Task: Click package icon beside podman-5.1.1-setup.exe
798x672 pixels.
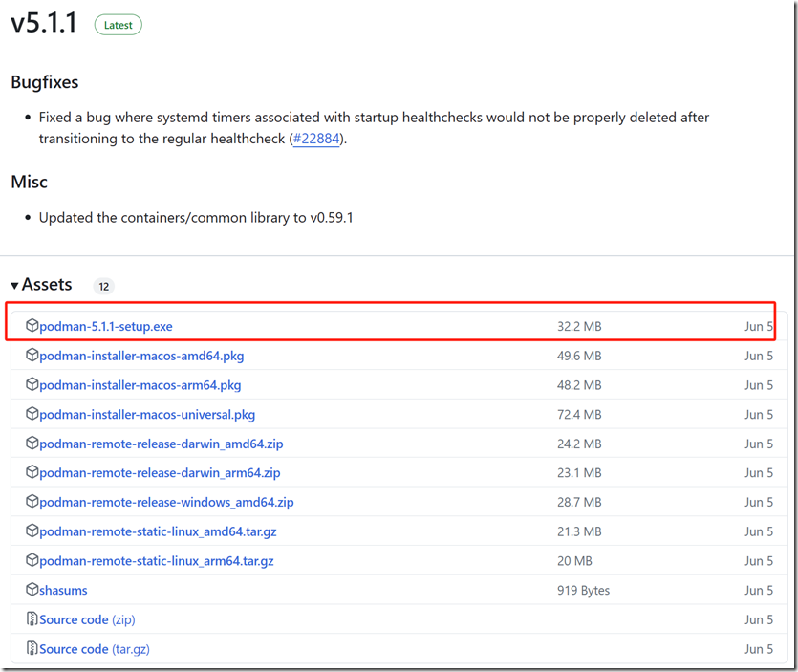Action: [x=32, y=326]
